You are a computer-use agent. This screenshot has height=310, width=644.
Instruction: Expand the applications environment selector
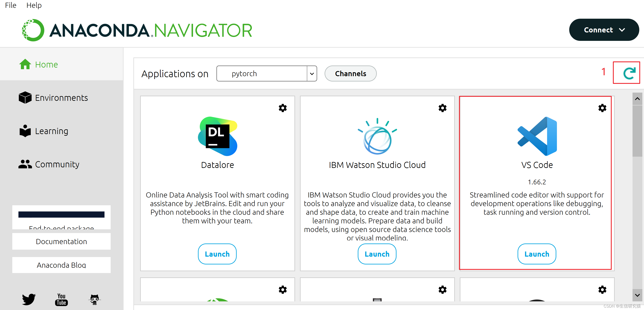point(310,74)
